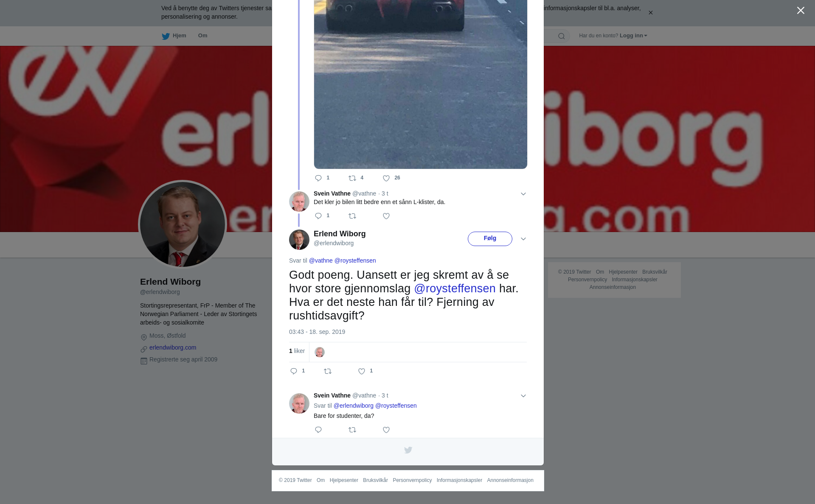Like the car photo tweet with 26 likes
Viewport: 815px width, 504px height.
point(386,178)
